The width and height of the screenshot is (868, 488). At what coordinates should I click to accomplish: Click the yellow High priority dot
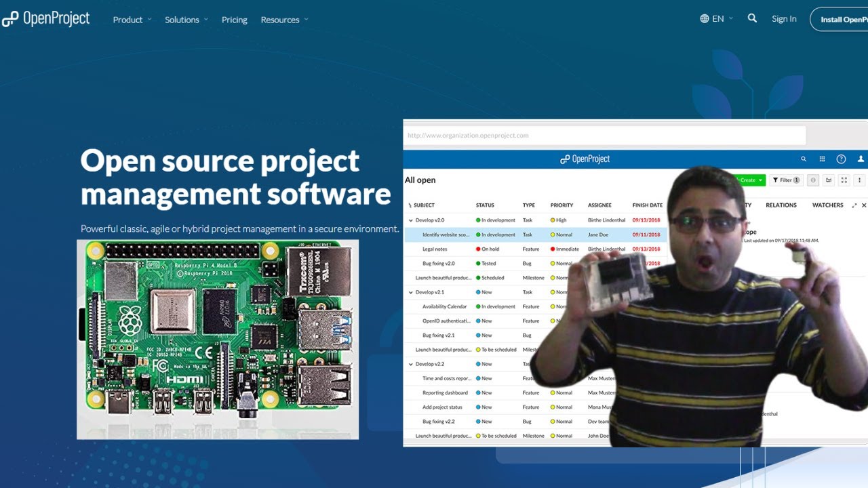[x=553, y=220]
